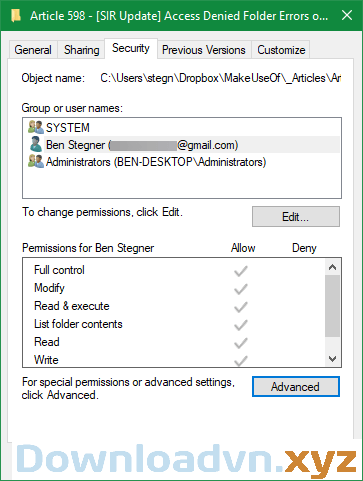Click the permissions list scroll down arrow
Image resolution: width=363 pixels, height=481 pixels.
(332, 359)
